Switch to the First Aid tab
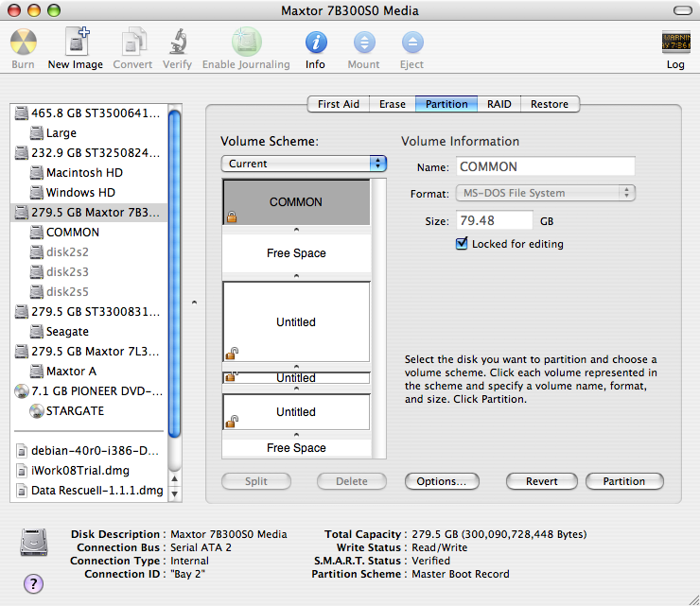The height and width of the screenshot is (606, 700). click(x=338, y=104)
